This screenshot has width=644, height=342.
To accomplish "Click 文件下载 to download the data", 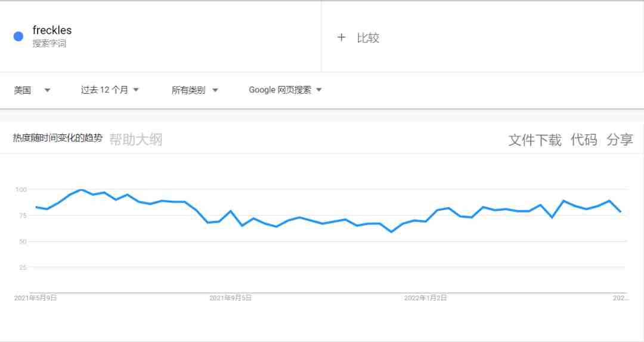I will click(x=535, y=140).
